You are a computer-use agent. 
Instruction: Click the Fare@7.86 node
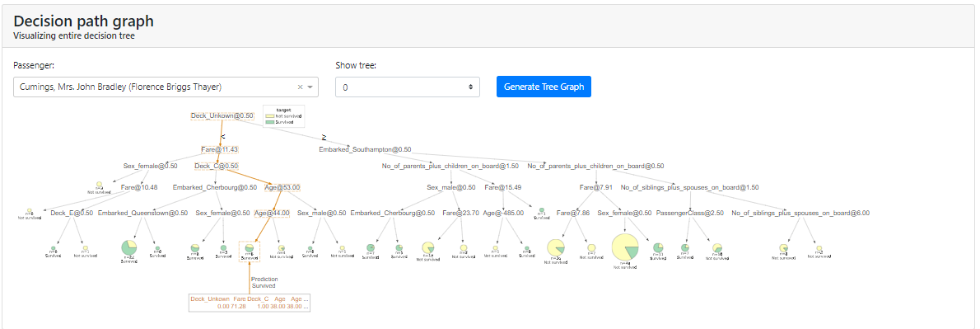(573, 214)
